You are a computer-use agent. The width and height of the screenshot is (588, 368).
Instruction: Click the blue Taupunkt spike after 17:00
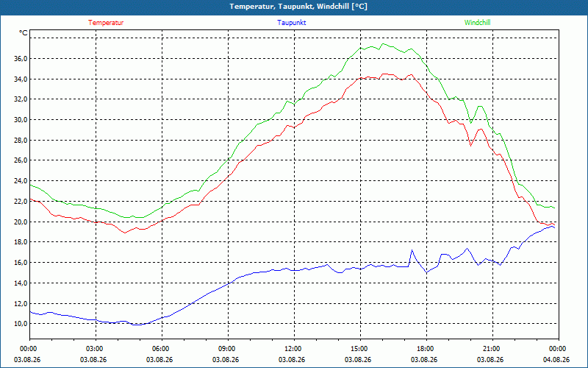tap(412, 250)
